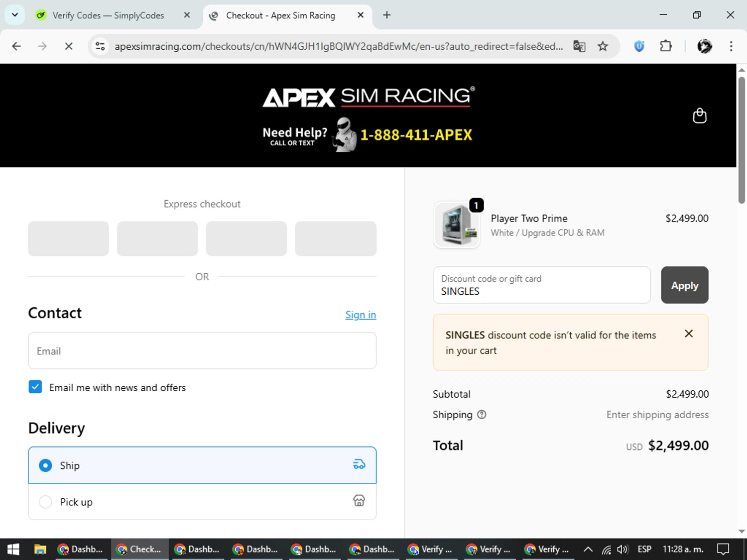747x560 pixels.
Task: Click the ESP language indicator
Action: point(644,549)
